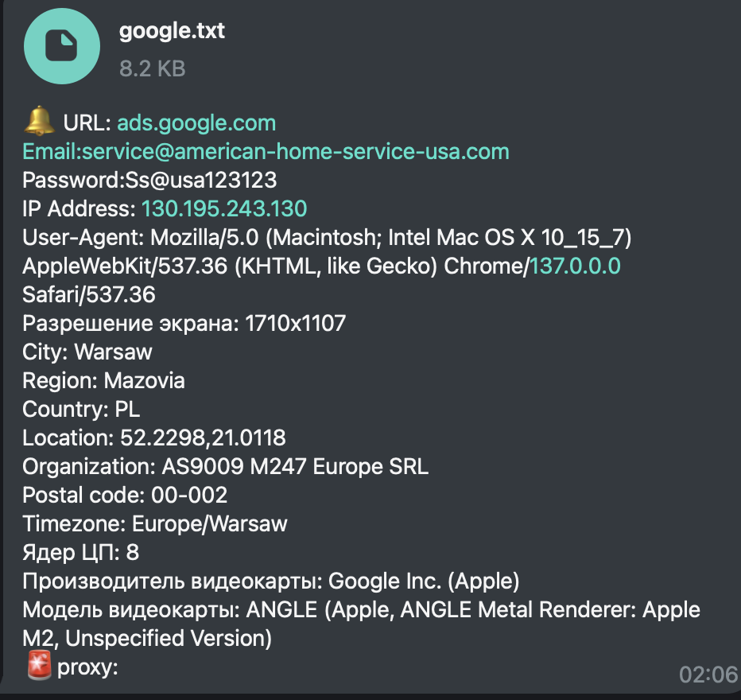Viewport: 741px width, 700px height.
Task: Click the Timezone: Europe/Warsaw line
Action: pos(155,523)
